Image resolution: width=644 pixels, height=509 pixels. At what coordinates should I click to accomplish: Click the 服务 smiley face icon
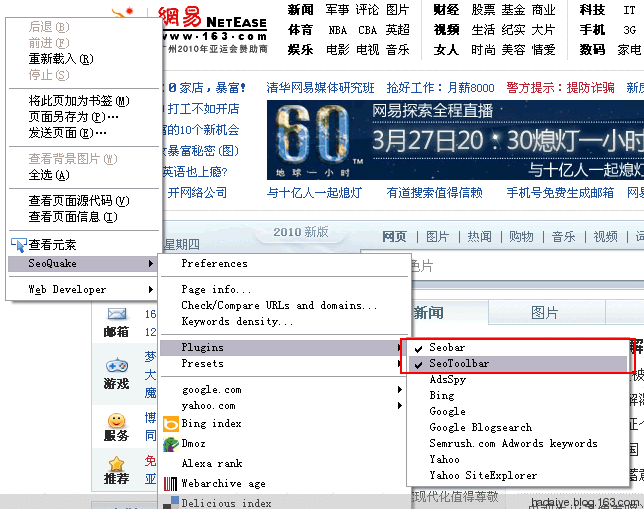(x=117, y=420)
